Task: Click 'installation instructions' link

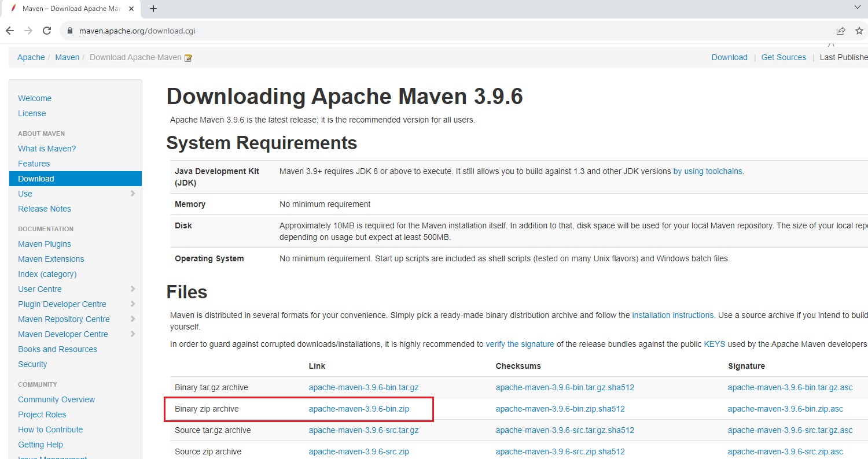Action: 673,315
